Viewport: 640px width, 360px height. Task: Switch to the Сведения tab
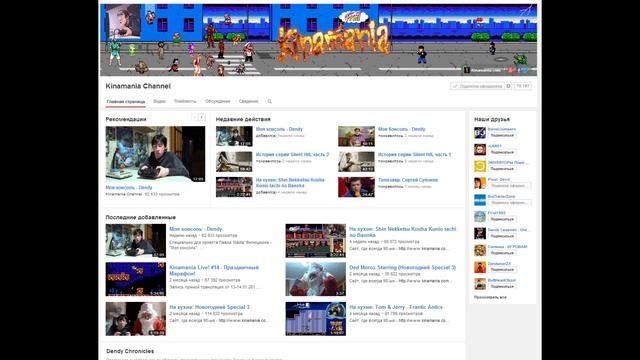(x=248, y=101)
